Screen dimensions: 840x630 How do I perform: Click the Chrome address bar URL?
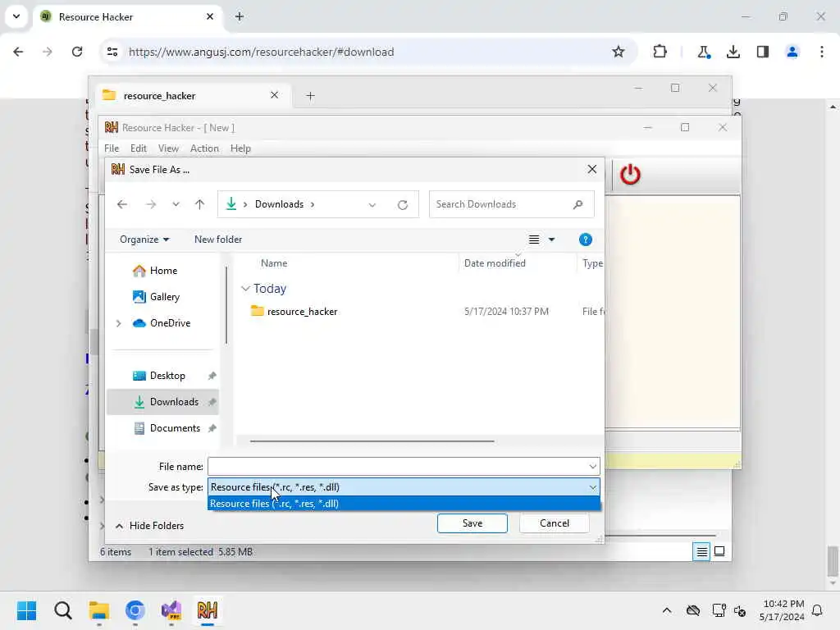click(262, 52)
